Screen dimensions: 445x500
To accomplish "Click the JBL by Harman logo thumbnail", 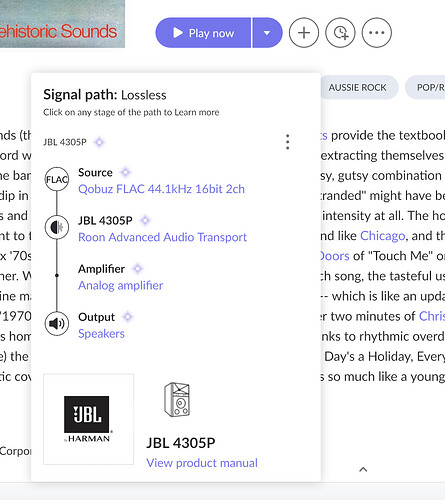I will tap(89, 419).
